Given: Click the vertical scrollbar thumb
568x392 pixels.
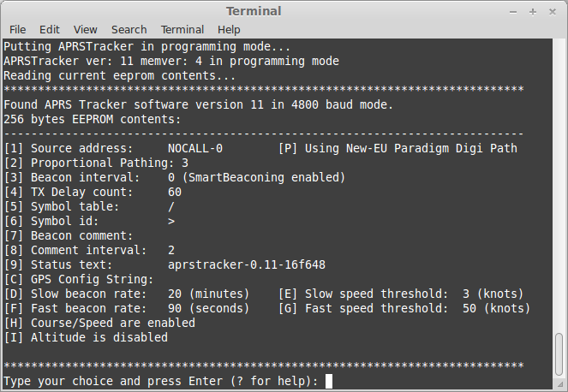Looking at the screenshot, I should click(559, 354).
